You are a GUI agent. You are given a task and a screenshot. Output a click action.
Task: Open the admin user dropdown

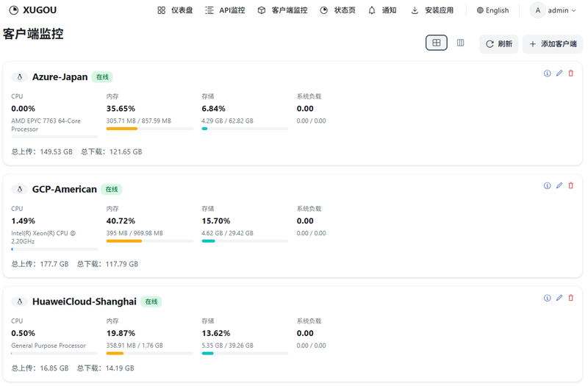(553, 10)
